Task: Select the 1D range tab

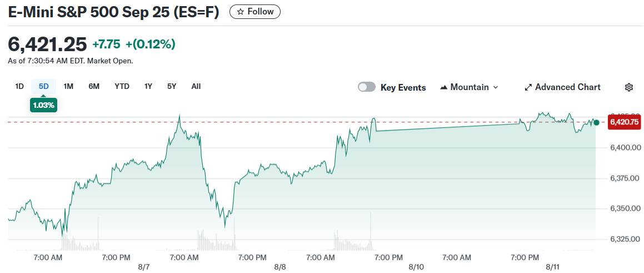Action: pyautogui.click(x=19, y=86)
